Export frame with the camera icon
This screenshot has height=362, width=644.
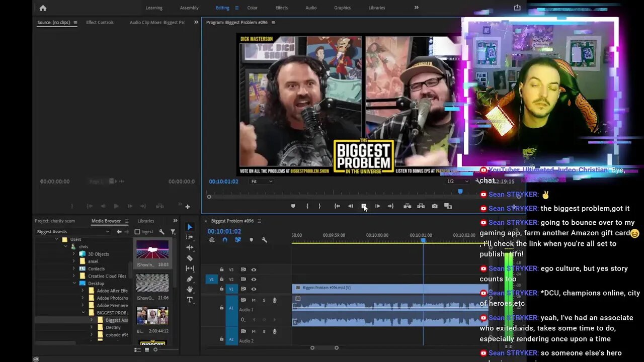[435, 206]
